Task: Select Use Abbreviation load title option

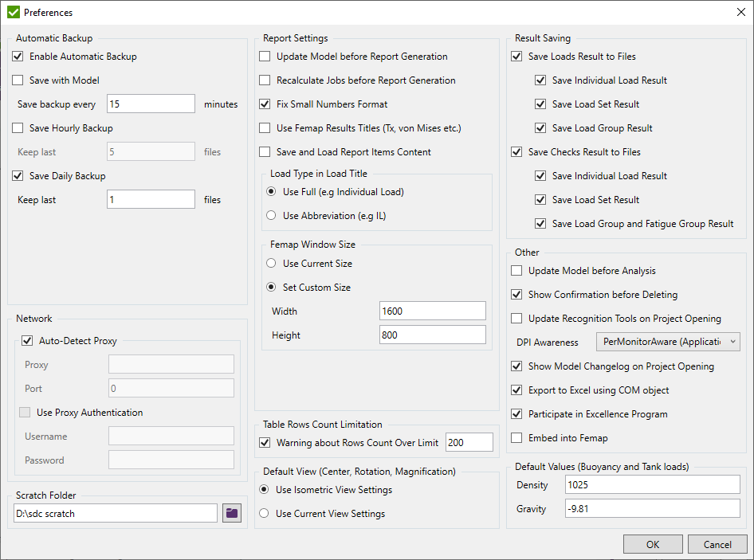Action: pos(270,215)
